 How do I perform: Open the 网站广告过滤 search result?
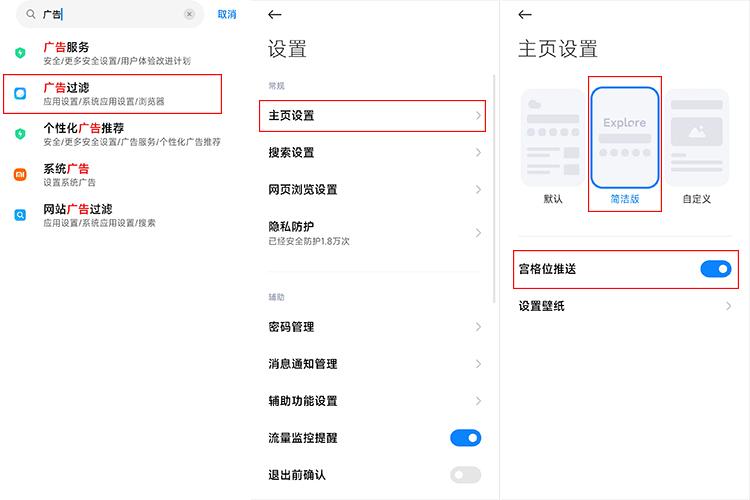(117, 215)
